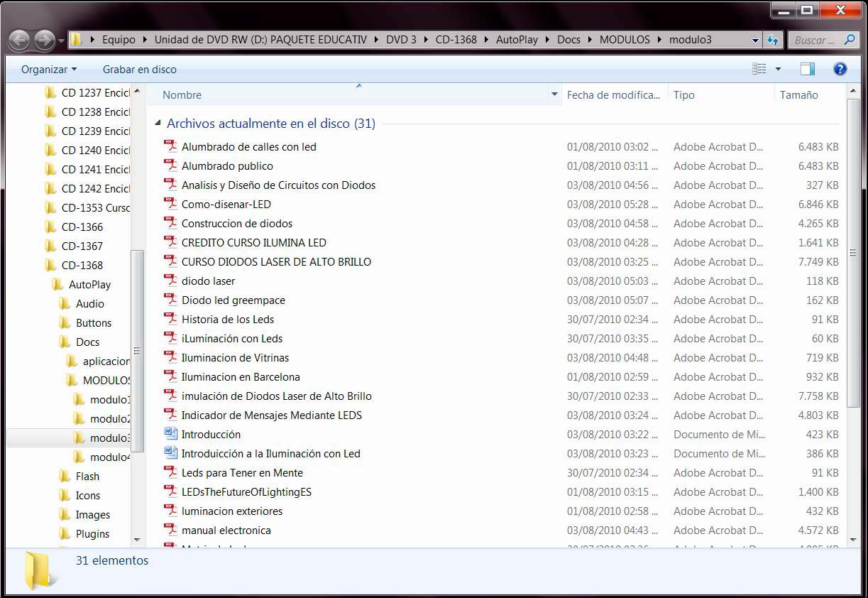Select file imulación de Diodos Laser de Alto Brillo

pyautogui.click(x=277, y=396)
